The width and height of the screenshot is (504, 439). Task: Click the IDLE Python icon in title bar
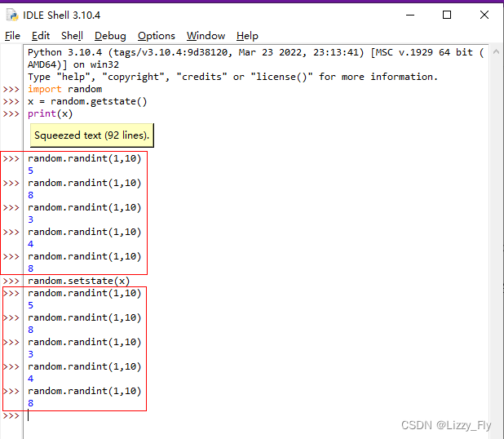tap(12, 16)
